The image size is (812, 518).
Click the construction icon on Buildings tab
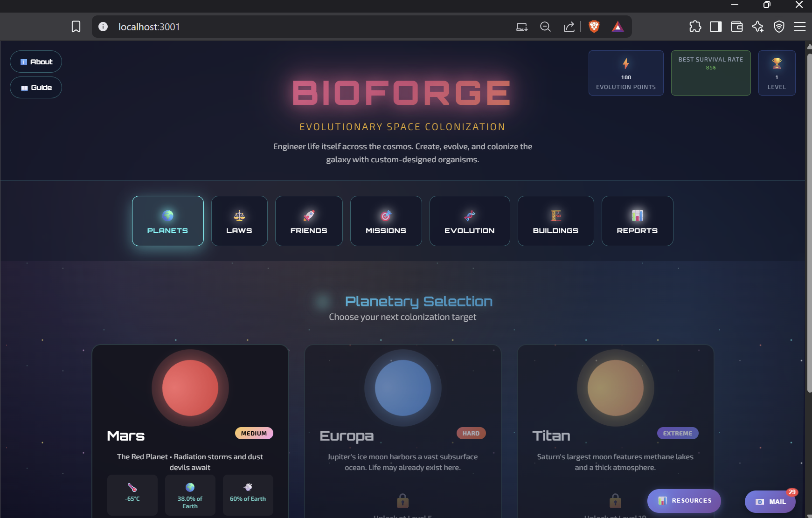pyautogui.click(x=555, y=215)
